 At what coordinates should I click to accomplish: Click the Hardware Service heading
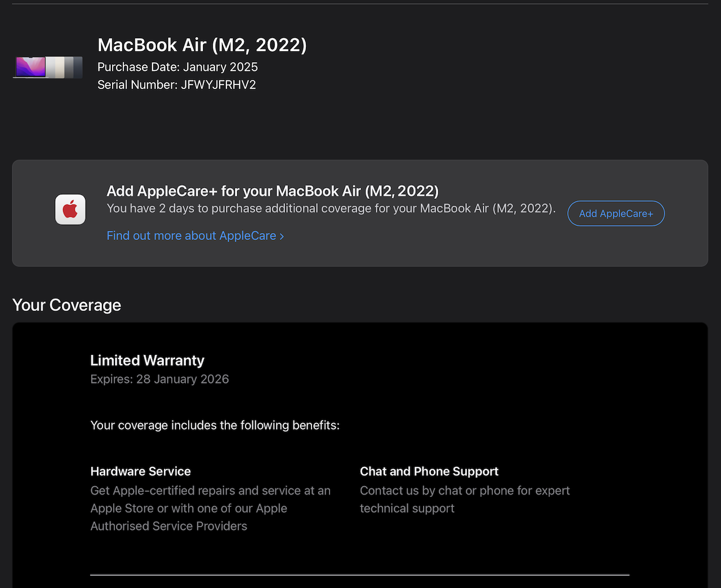(141, 471)
